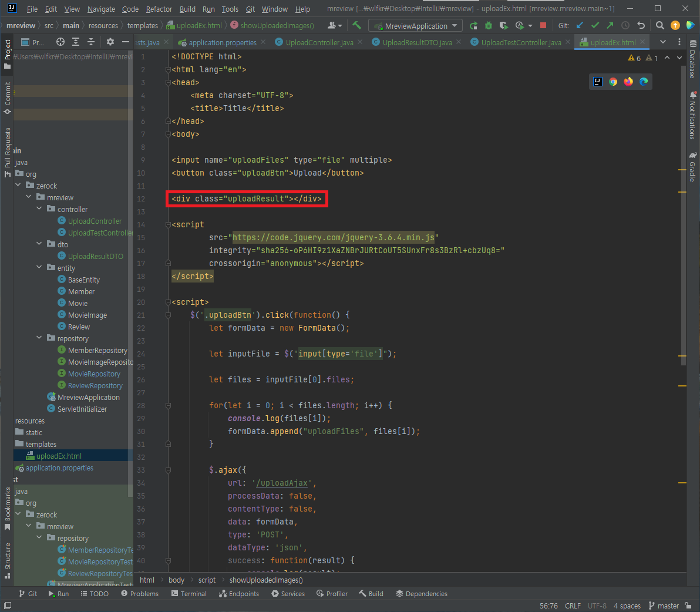Select opened file target icon in Project panel

coord(60,42)
